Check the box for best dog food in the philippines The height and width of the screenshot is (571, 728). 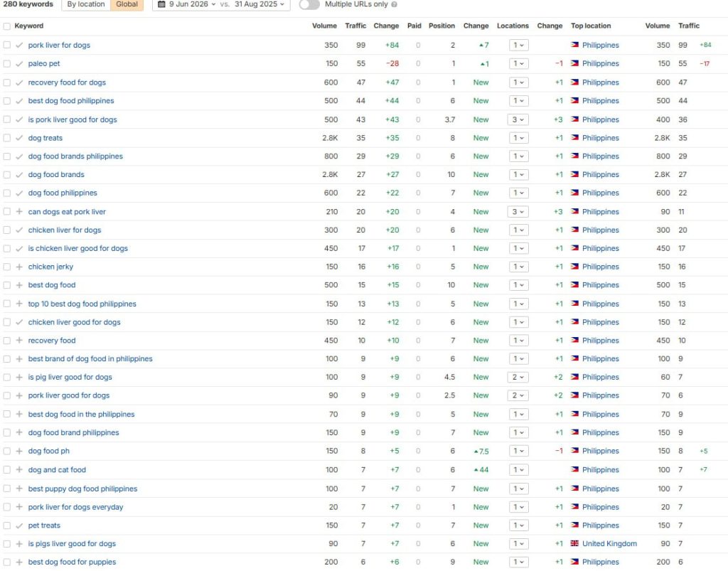click(6, 414)
